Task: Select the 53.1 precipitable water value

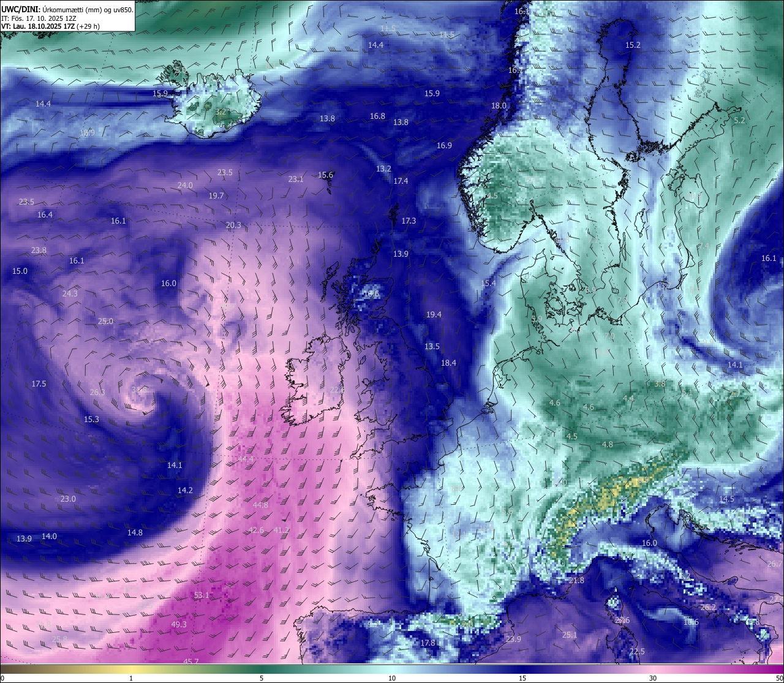Action: coord(202,595)
